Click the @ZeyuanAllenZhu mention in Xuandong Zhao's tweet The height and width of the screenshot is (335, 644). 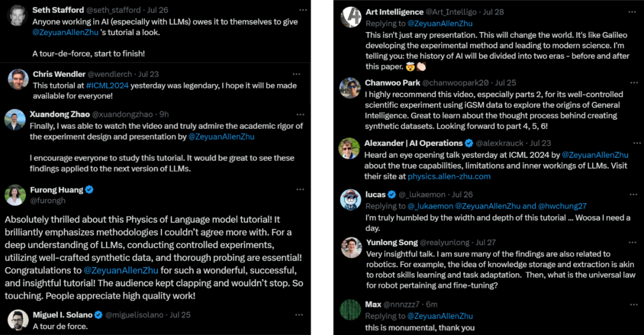tap(221, 137)
